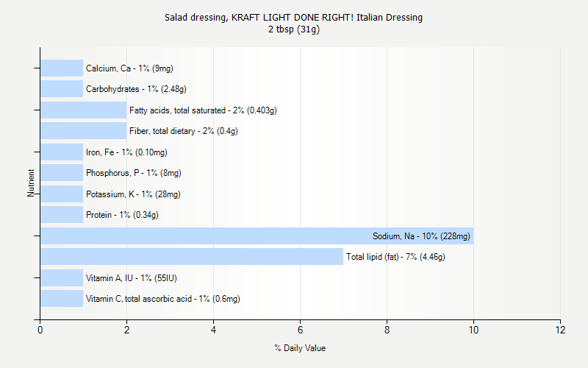This screenshot has width=588, height=368.
Task: Click the 'Potassium, K - 1% (28mg)' label
Action: [x=133, y=194]
